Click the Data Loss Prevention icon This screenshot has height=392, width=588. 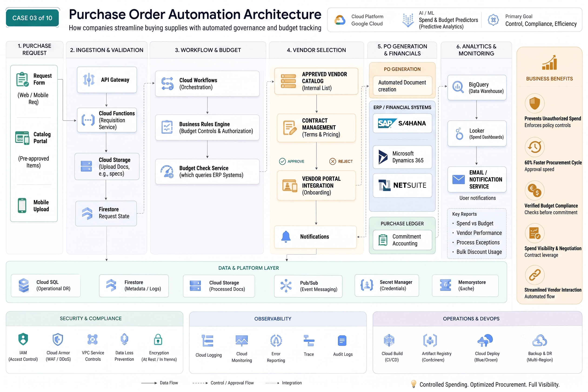pos(124,339)
